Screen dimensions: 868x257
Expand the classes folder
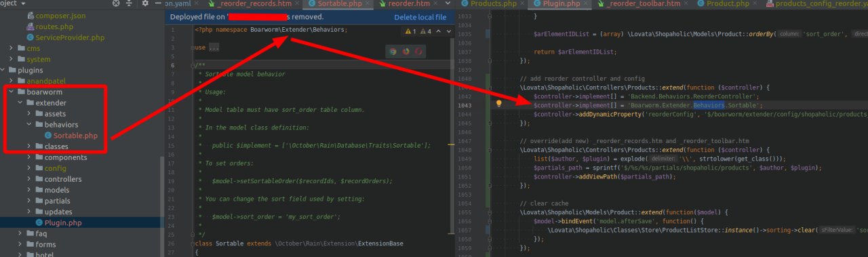[29, 146]
